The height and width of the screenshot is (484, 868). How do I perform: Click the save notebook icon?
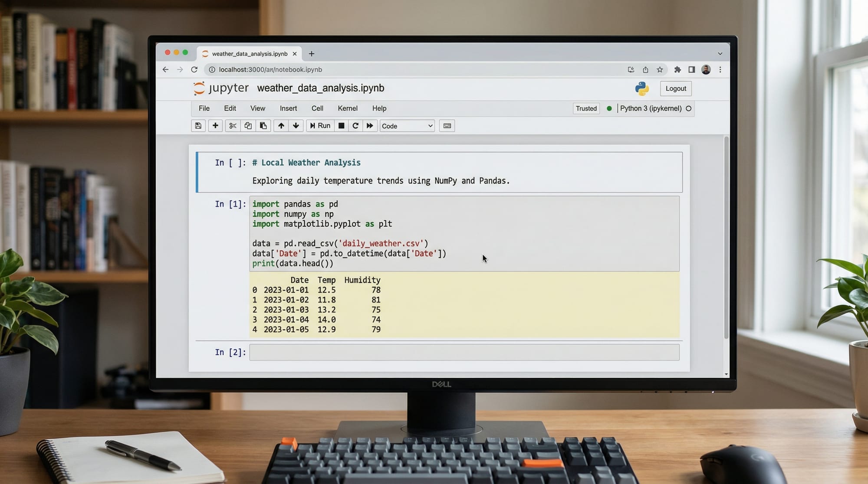click(x=198, y=126)
